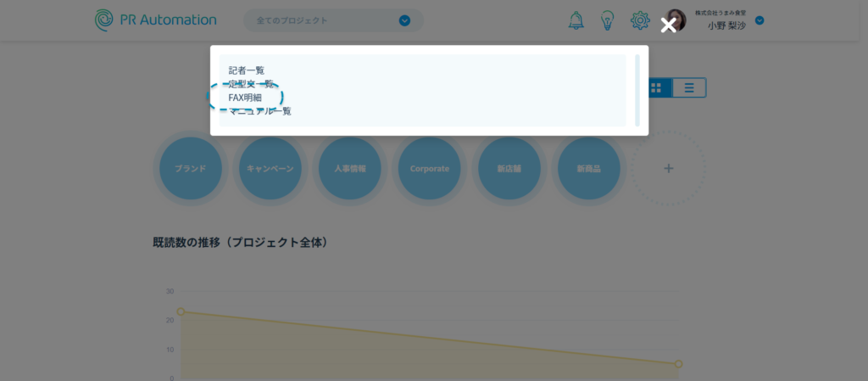The width and height of the screenshot is (868, 381).
Task: Select FAX明細 menu entry
Action: point(245,98)
